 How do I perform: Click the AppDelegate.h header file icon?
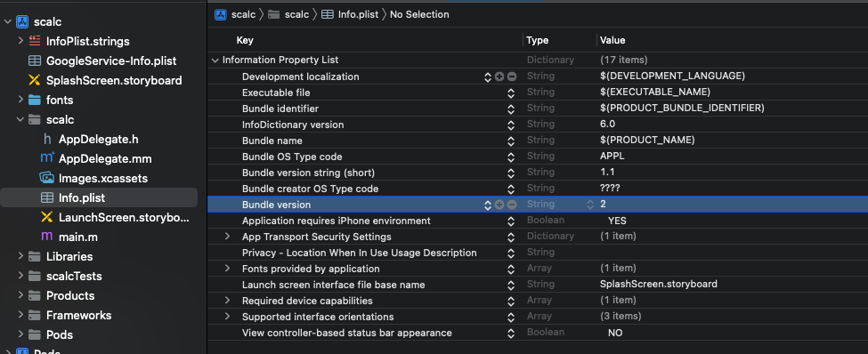(47, 140)
